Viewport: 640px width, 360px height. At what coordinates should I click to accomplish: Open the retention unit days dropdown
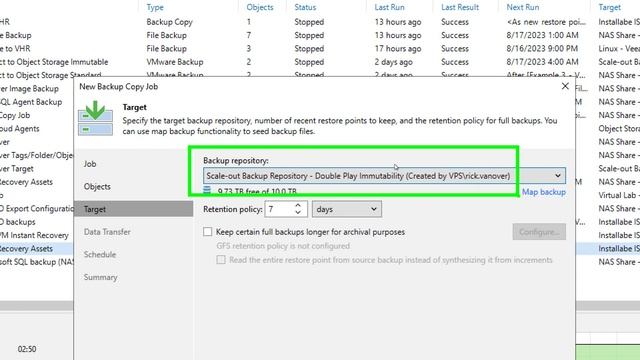[347, 209]
